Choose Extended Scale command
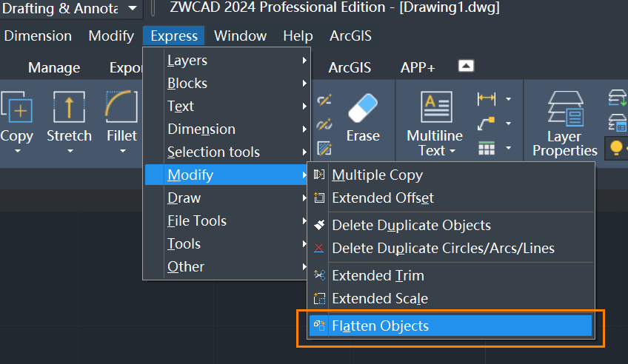 point(450,298)
